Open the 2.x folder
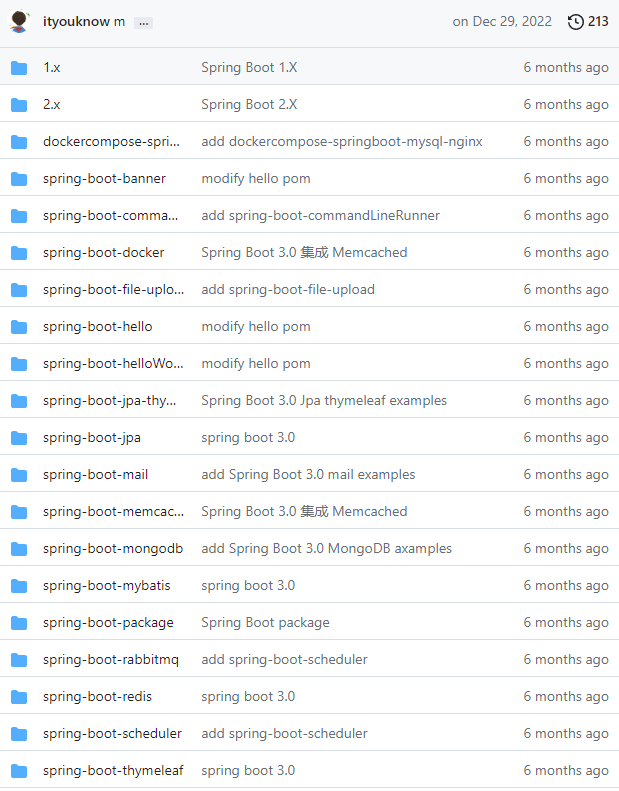 [51, 104]
